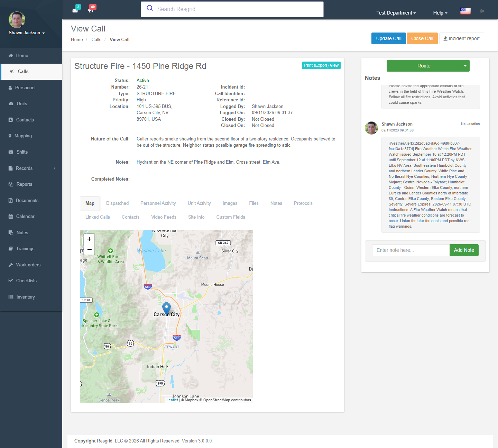The width and height of the screenshot is (498, 448).
Task: Open the Images tab
Action: click(x=230, y=203)
